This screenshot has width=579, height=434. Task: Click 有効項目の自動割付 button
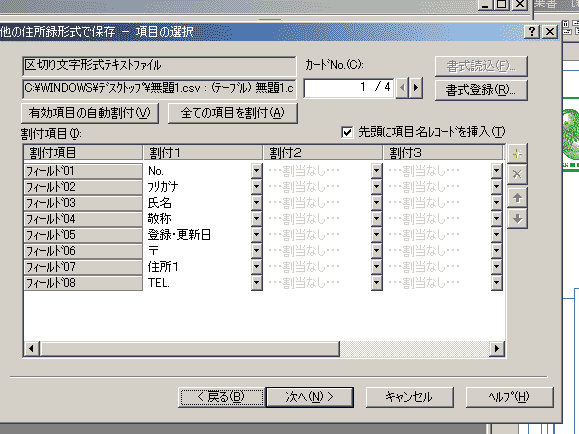coord(90,113)
